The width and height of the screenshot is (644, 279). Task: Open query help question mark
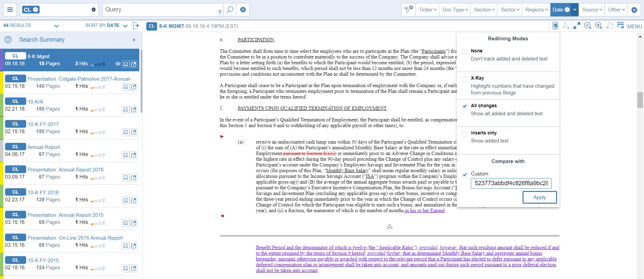220,12
